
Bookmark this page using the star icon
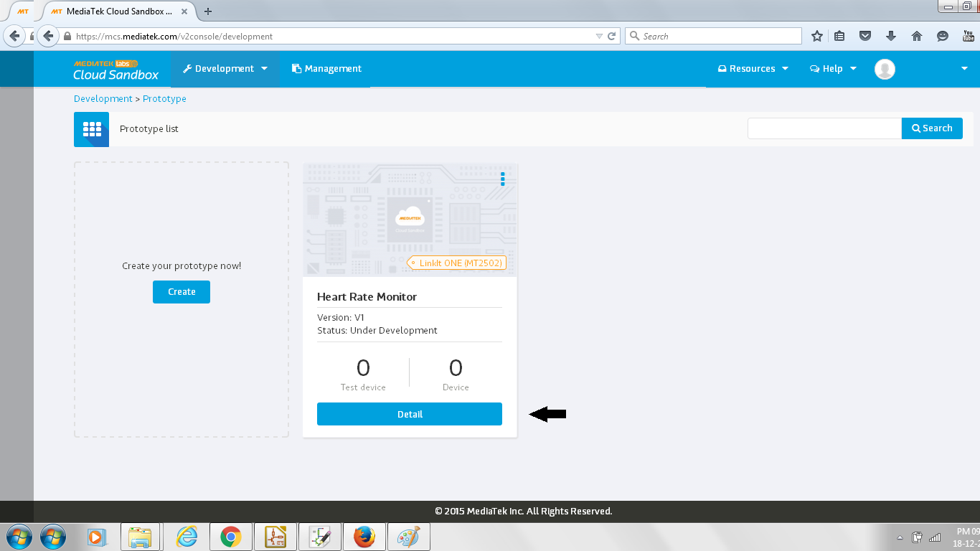[816, 36]
